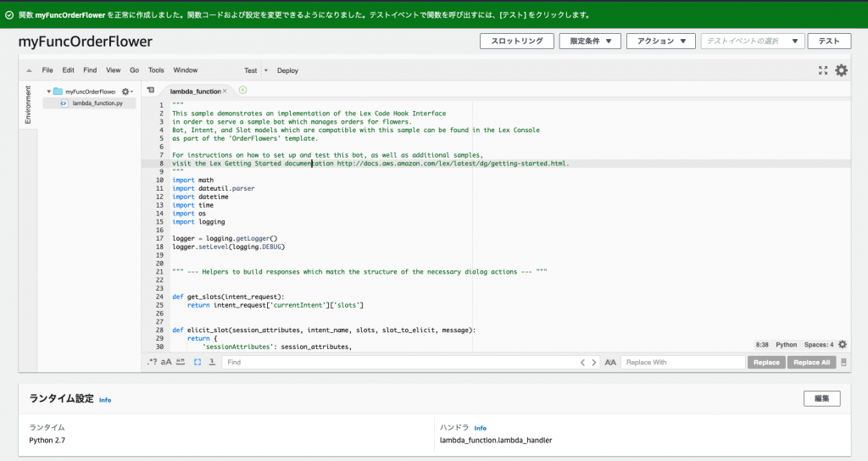Open status bar settings gear icon

point(843,344)
